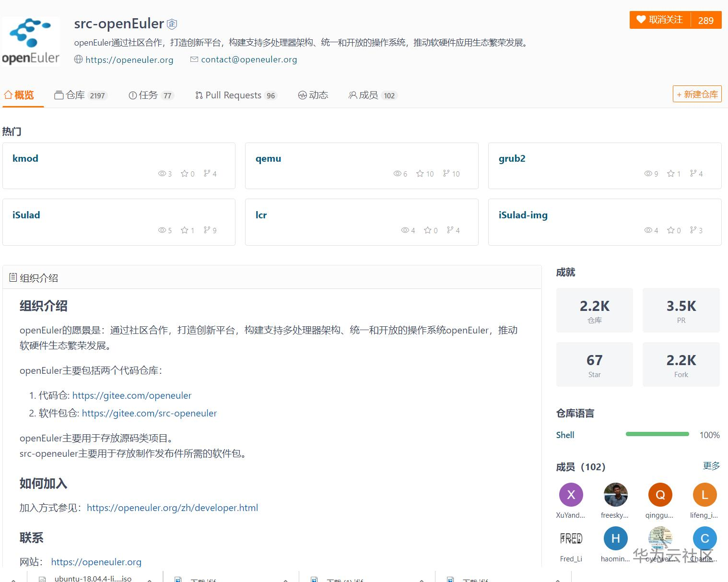728x582 pixels.
Task: Click the openEuler organization logo
Action: [x=31, y=41]
